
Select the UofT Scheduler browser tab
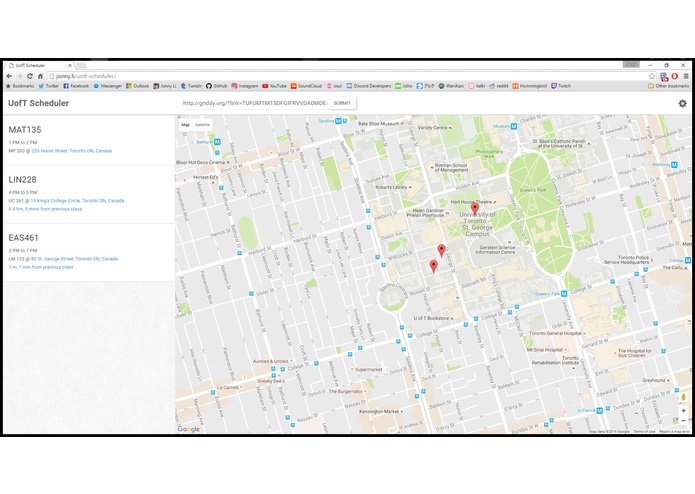(x=39, y=65)
